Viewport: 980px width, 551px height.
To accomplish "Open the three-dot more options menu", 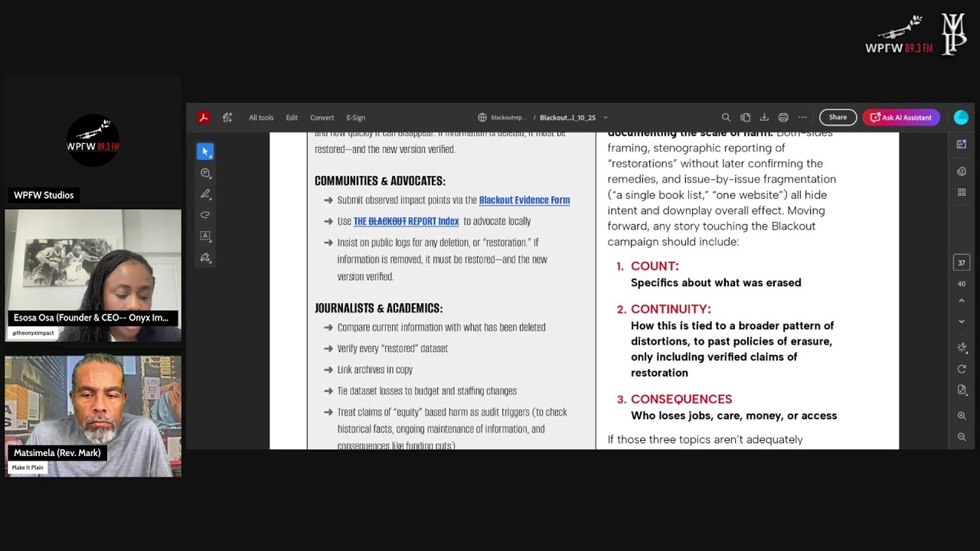I will (x=802, y=118).
